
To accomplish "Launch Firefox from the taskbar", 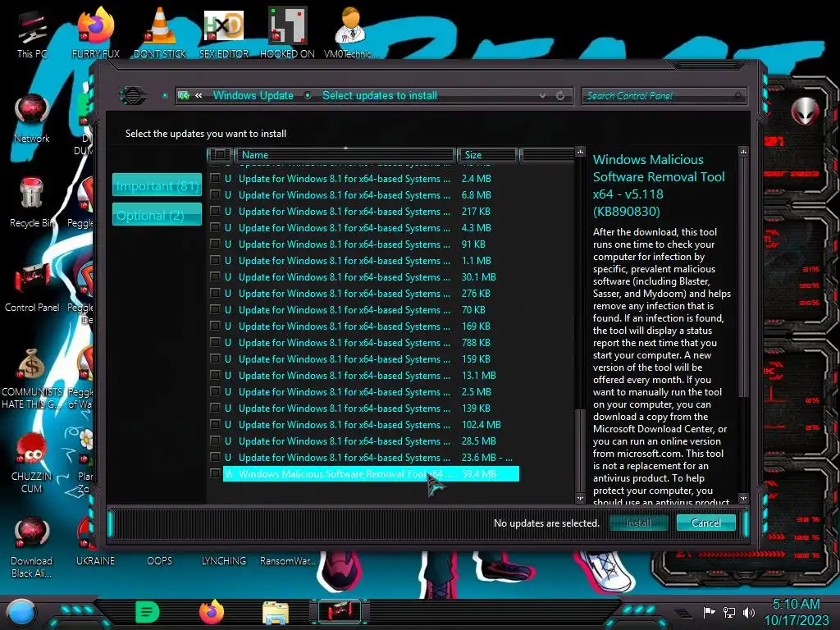I will click(212, 612).
